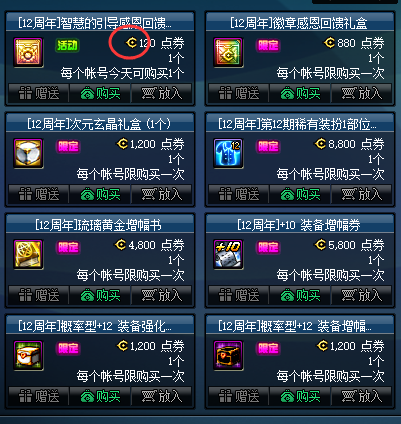Select the +10 装备增幅券 icon
Image resolution: width=401 pixels, height=424 pixels.
228,254
